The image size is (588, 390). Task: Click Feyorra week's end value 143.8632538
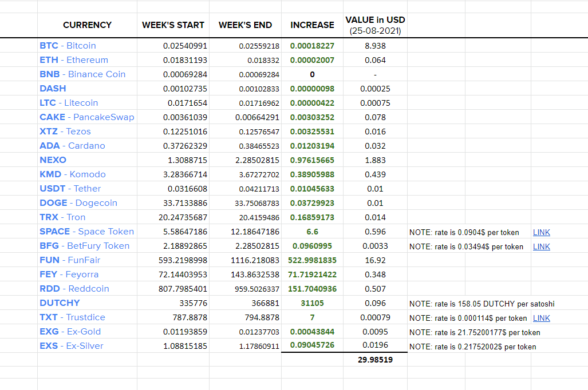[x=255, y=274]
